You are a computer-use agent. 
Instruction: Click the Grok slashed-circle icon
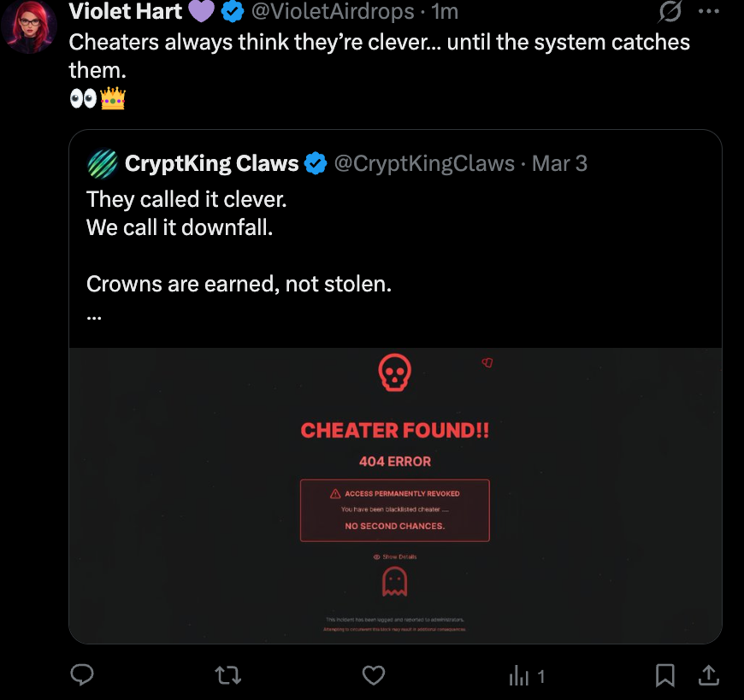click(670, 11)
